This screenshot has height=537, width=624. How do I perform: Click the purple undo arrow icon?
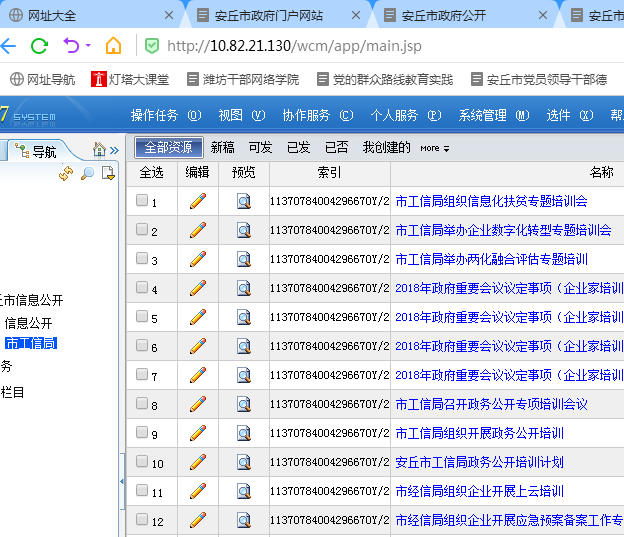coord(71,45)
